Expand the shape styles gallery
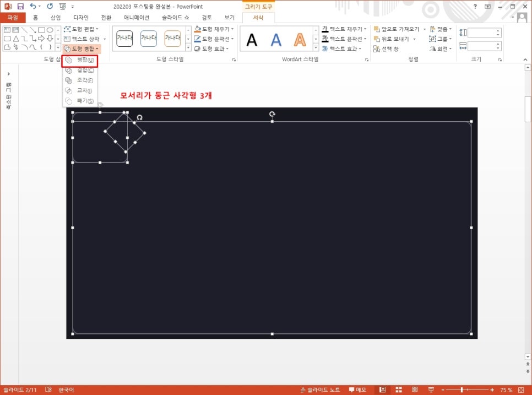This screenshot has width=532, height=395. pos(188,47)
